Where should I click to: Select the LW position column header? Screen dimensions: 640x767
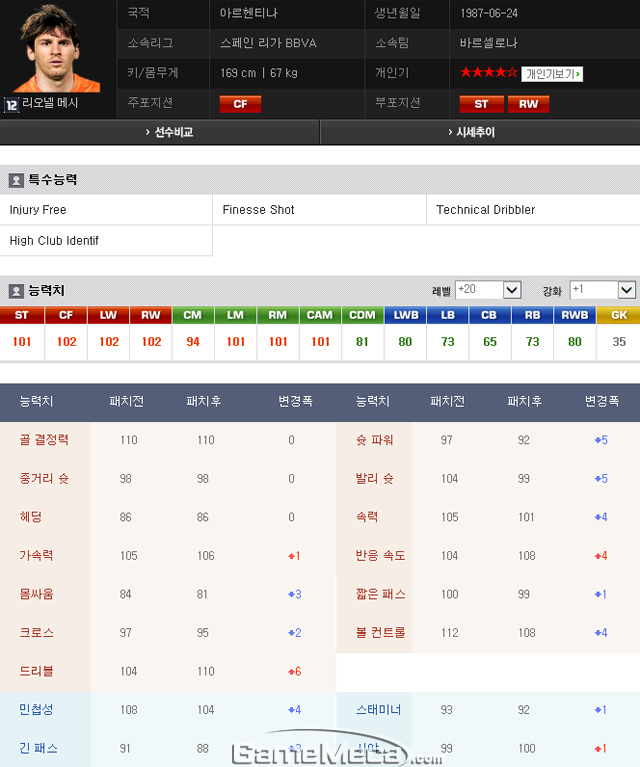(x=109, y=315)
